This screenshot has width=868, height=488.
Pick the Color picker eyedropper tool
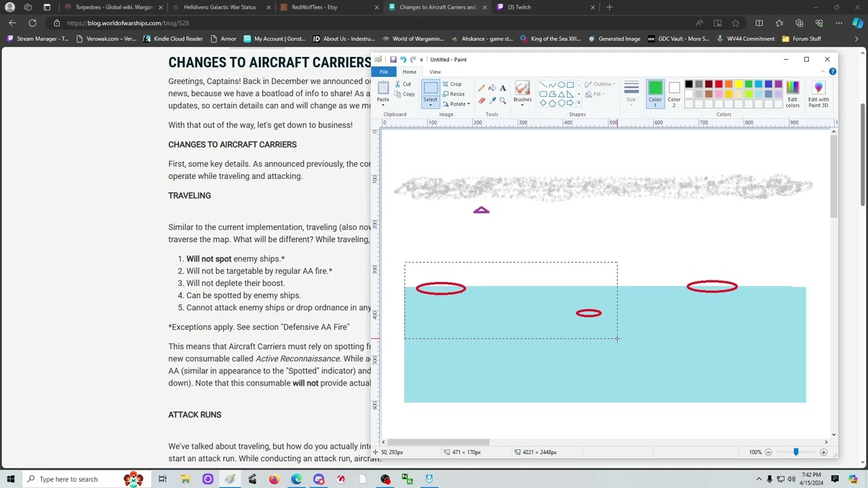click(x=492, y=100)
